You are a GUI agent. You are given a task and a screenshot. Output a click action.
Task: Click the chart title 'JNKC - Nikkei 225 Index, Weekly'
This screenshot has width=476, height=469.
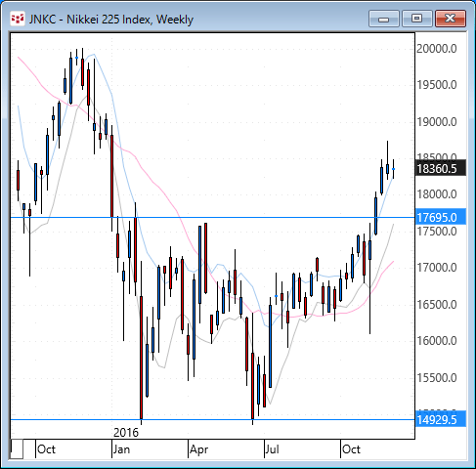(111, 20)
